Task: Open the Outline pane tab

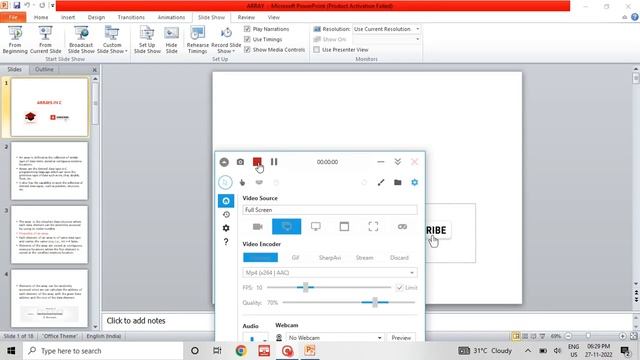Action: tap(44, 69)
